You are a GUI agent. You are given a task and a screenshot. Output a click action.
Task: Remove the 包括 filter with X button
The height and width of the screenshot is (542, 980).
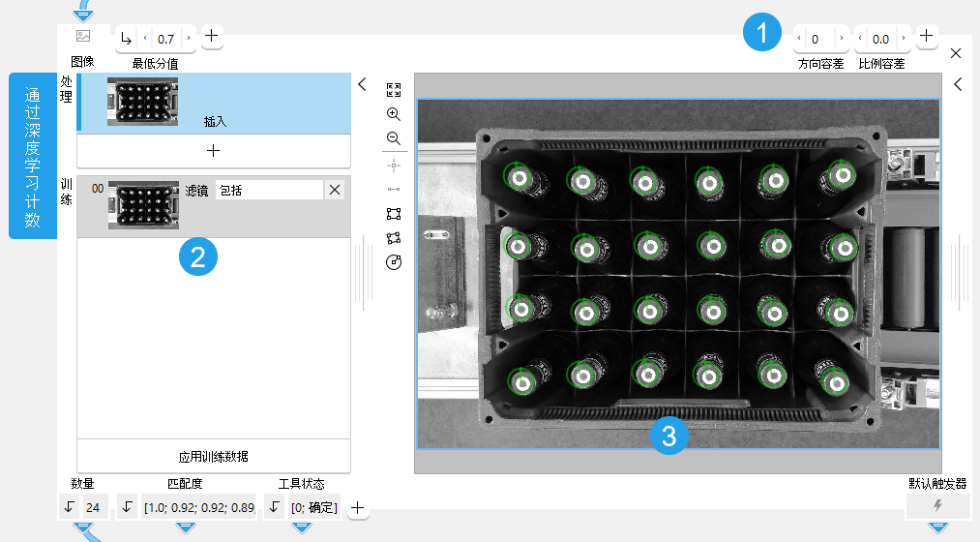pyautogui.click(x=335, y=191)
